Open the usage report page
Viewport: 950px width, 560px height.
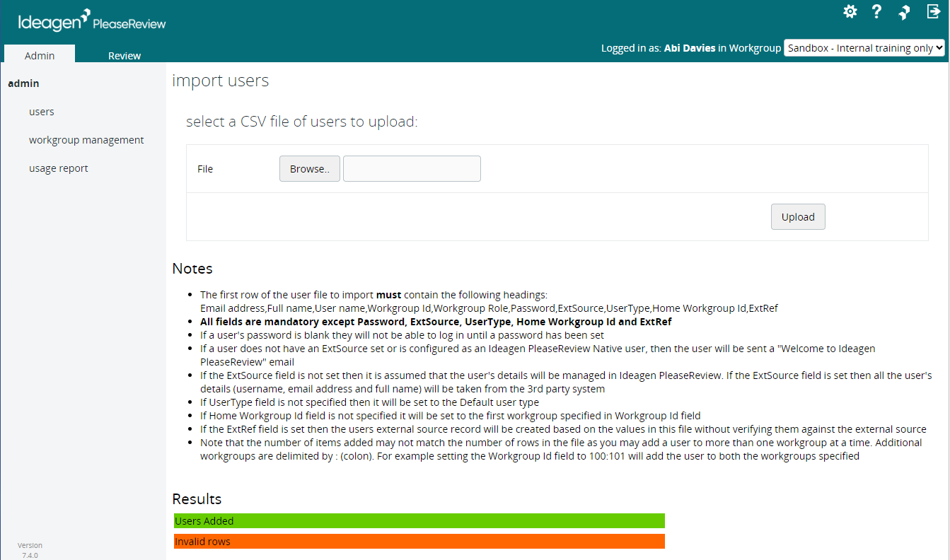58,168
